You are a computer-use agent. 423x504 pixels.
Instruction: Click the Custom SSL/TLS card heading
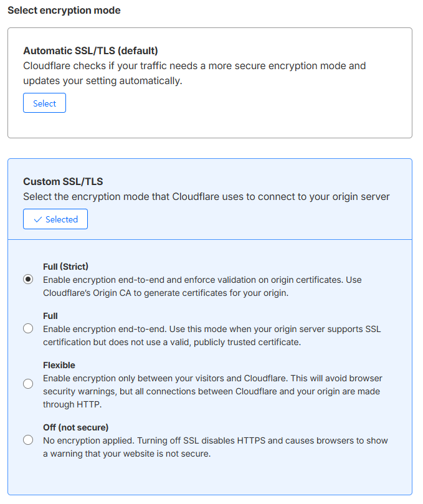[63, 182]
